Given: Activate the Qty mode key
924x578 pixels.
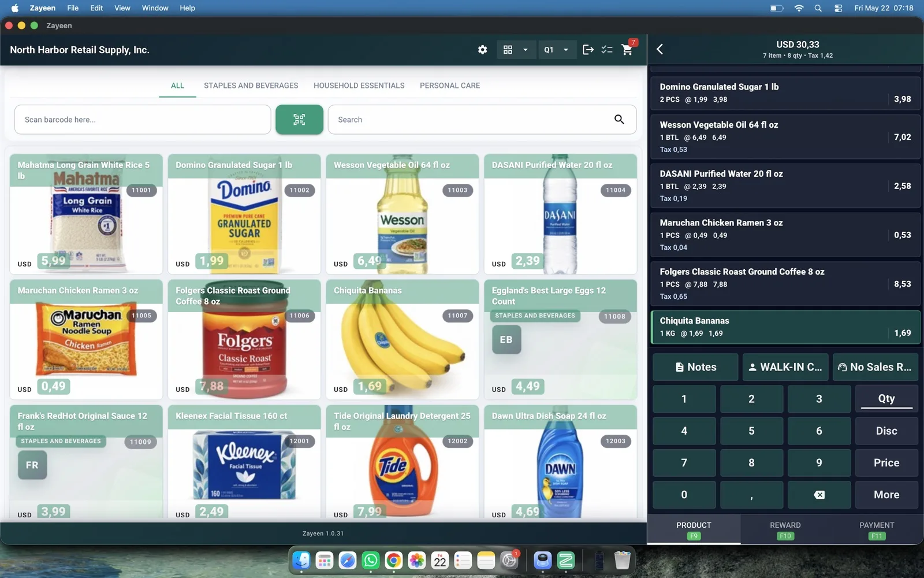Looking at the screenshot, I should click(x=886, y=399).
